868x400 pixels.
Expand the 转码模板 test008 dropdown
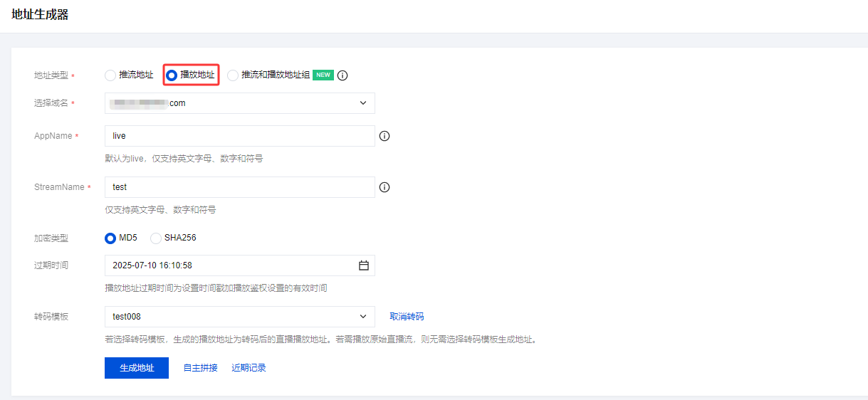click(239, 317)
